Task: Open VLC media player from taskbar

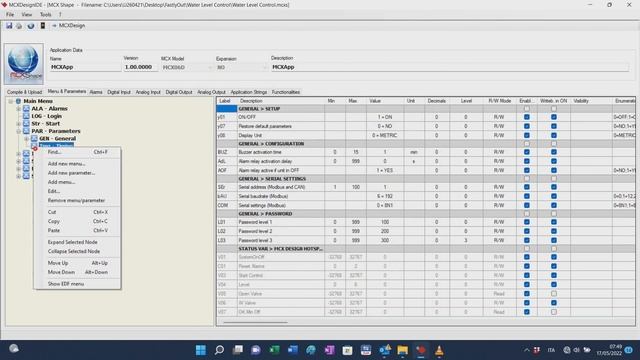Action: click(x=439, y=350)
